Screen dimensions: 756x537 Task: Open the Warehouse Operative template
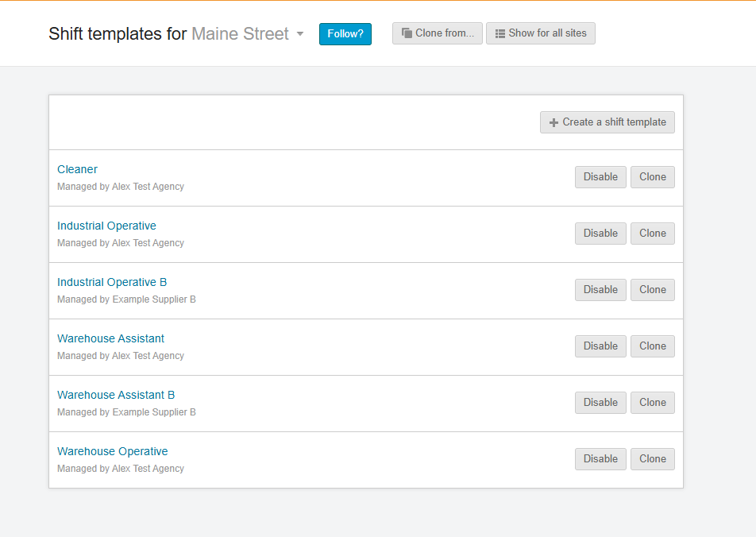[112, 451]
